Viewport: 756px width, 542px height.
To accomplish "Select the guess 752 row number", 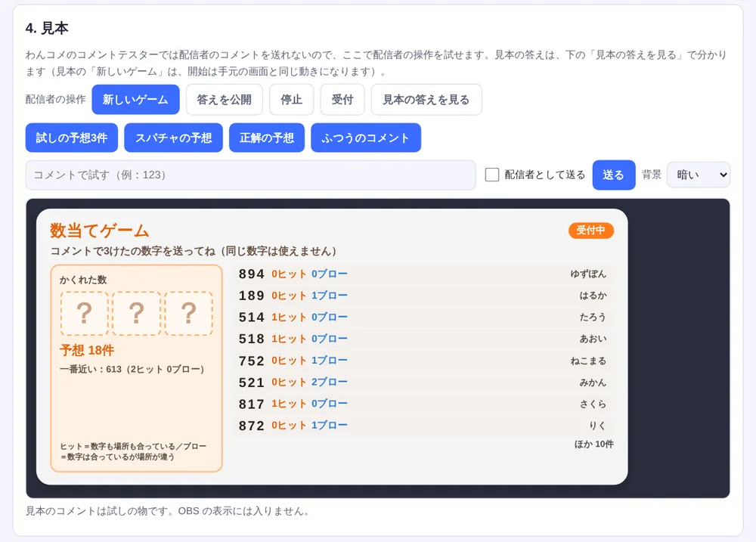I will coord(251,361).
